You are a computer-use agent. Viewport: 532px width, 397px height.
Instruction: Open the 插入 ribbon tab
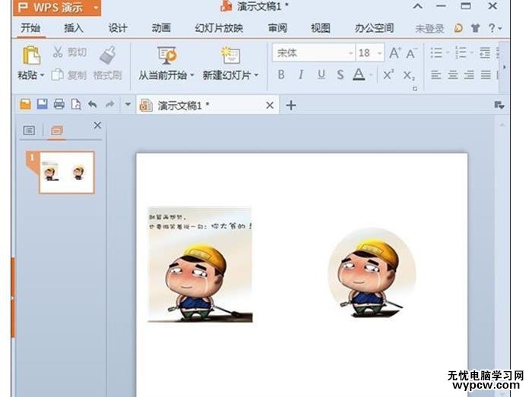[73, 28]
